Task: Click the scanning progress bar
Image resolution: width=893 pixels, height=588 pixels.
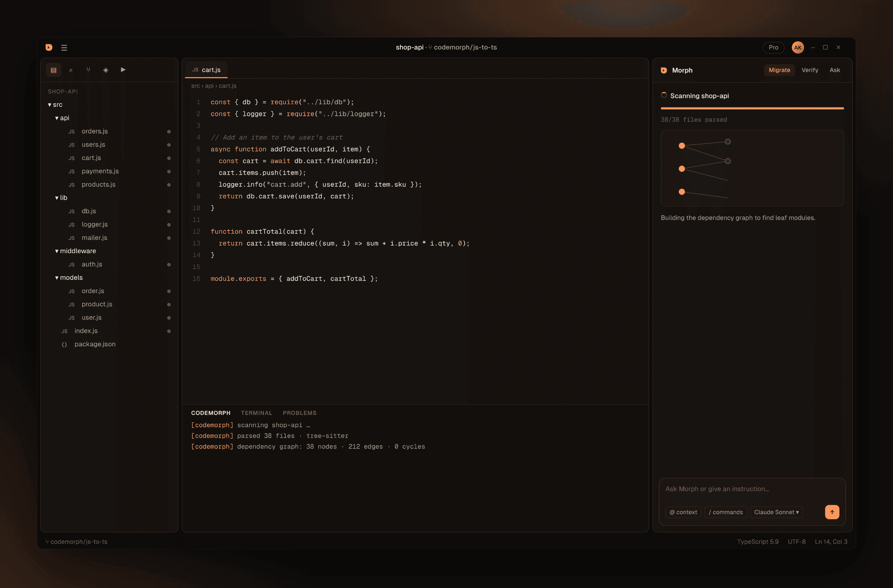Action: pyautogui.click(x=752, y=108)
